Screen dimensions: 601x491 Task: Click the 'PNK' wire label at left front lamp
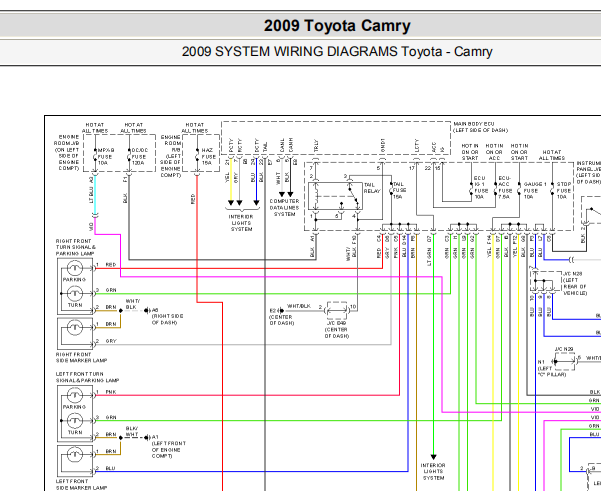click(111, 392)
